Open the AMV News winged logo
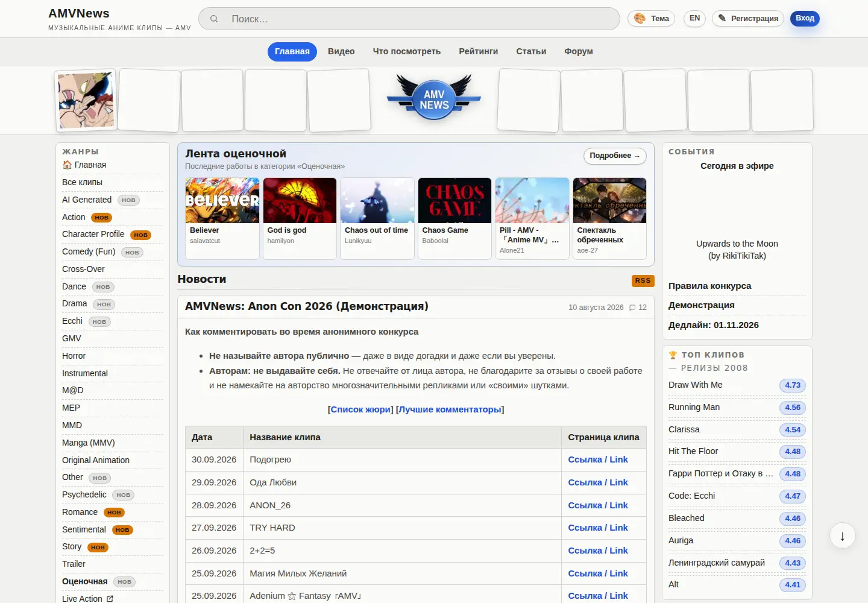Screen dimensions: 868x603 click(434, 96)
